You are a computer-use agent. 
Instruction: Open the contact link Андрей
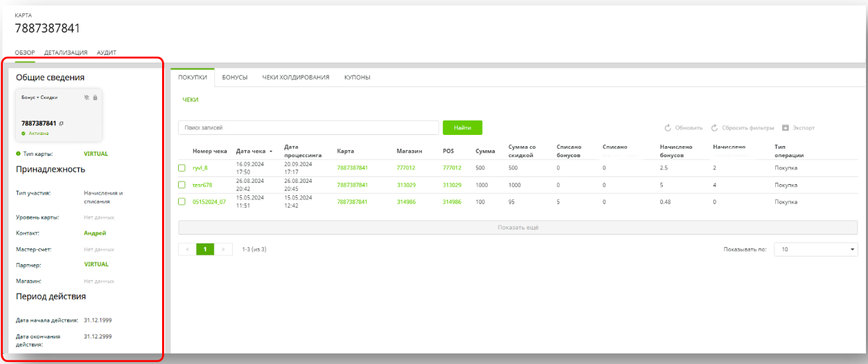(x=95, y=233)
